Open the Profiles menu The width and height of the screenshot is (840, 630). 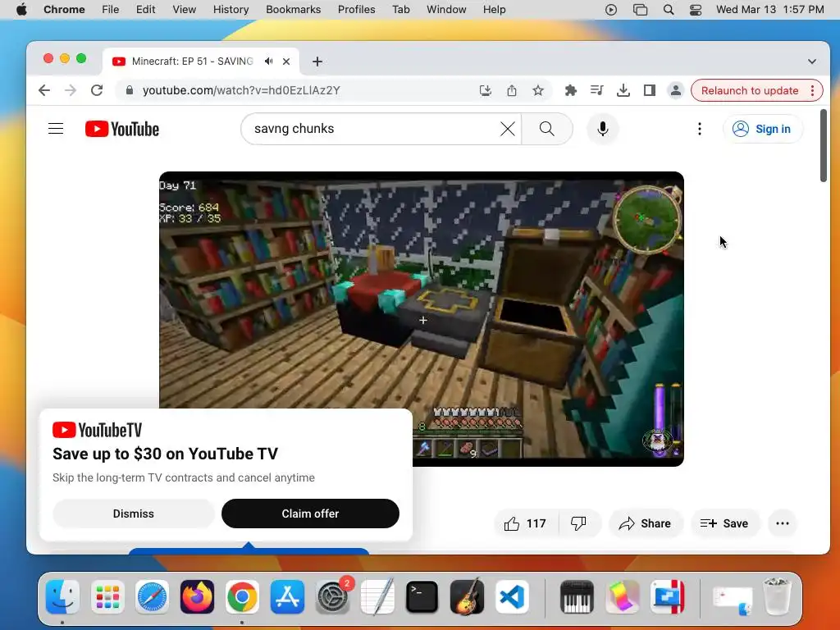(356, 10)
